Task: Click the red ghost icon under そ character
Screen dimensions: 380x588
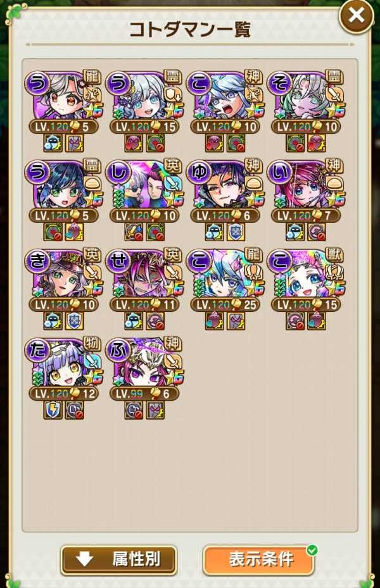Action: pyautogui.click(x=317, y=143)
